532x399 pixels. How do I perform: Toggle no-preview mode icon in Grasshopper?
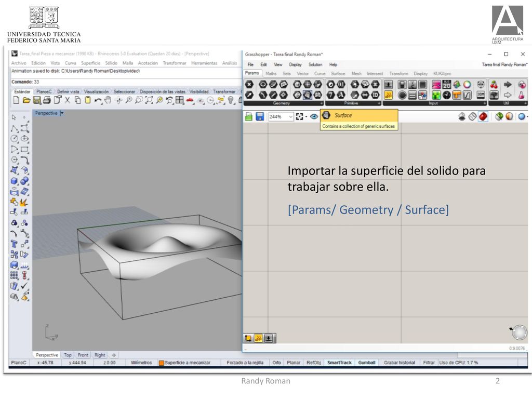click(462, 116)
